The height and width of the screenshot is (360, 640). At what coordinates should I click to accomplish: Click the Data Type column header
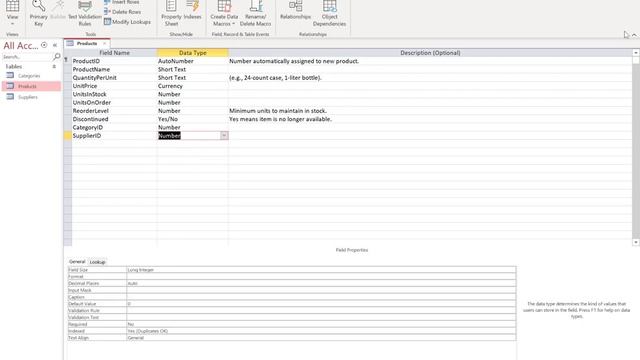coord(193,53)
